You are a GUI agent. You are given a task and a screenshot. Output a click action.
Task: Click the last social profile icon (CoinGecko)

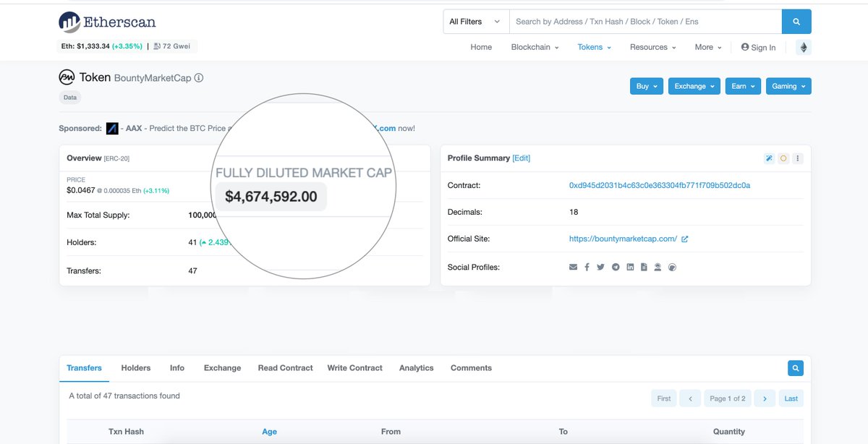[672, 267]
